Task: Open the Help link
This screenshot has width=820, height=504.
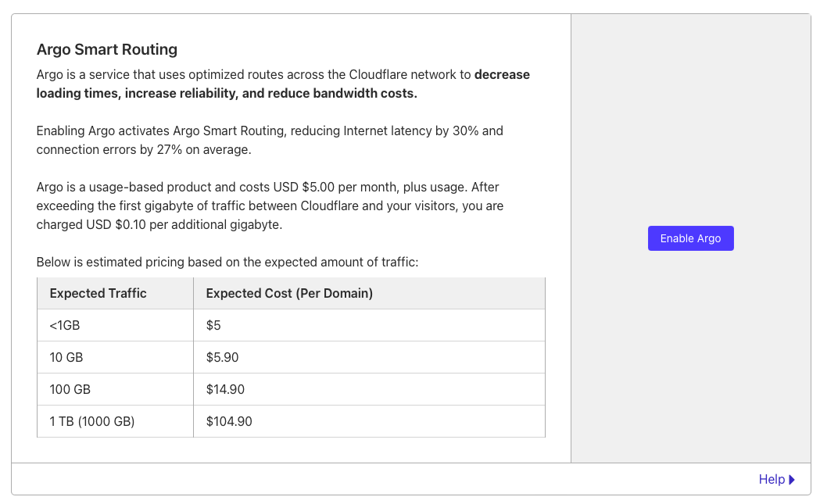Action: [x=771, y=480]
